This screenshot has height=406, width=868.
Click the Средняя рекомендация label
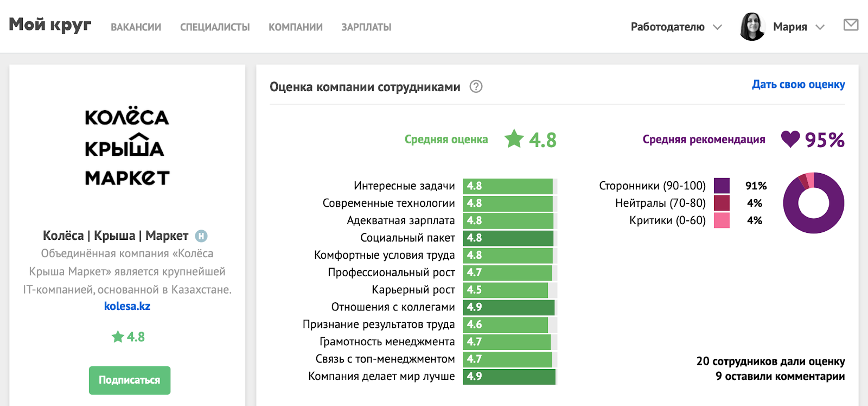tap(704, 139)
